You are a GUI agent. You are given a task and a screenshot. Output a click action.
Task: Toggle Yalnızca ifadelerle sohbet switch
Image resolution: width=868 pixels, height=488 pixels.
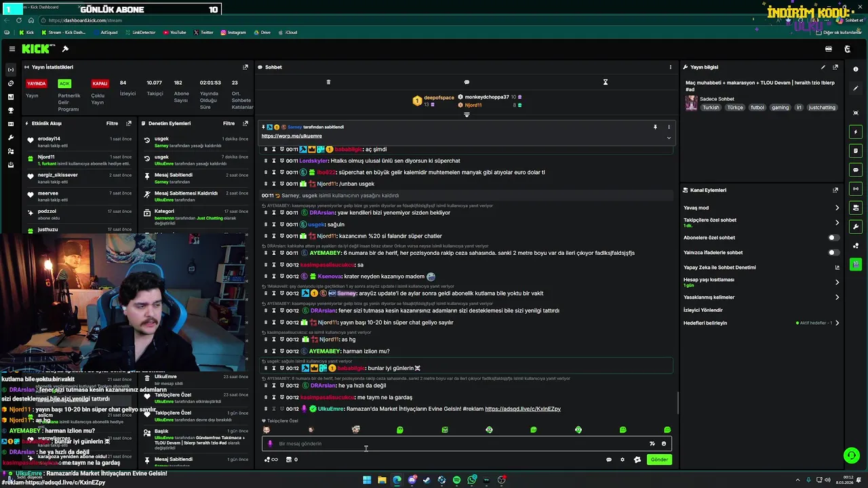[x=833, y=253]
